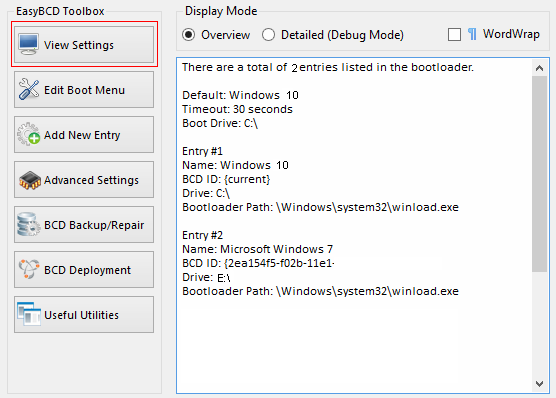Open BCD Deployment
556x398 pixels.
coord(84,270)
